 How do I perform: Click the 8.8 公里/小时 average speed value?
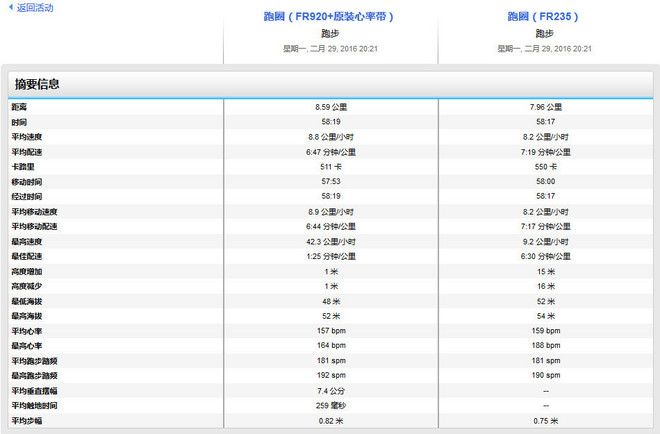coord(331,137)
